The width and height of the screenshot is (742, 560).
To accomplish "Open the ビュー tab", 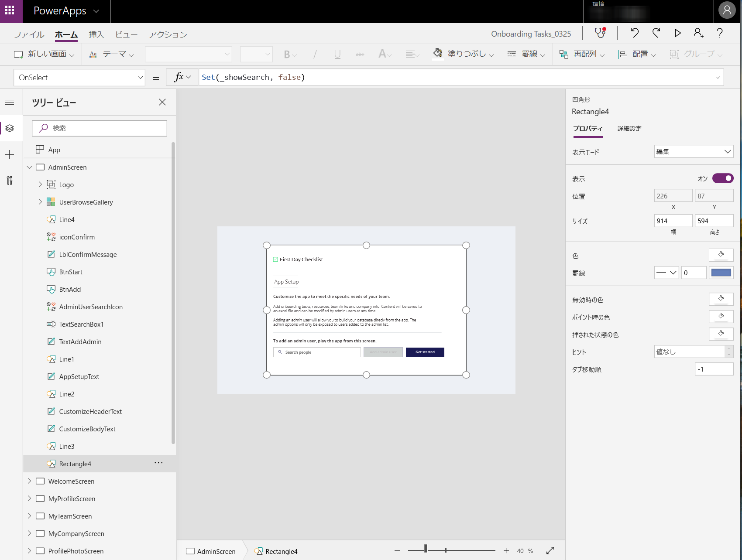I will 126,34.
